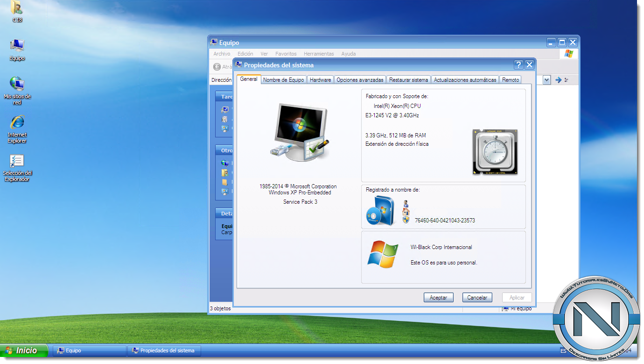Open the Restaurar sistema tab
The height and width of the screenshot is (364, 644).
(x=408, y=79)
